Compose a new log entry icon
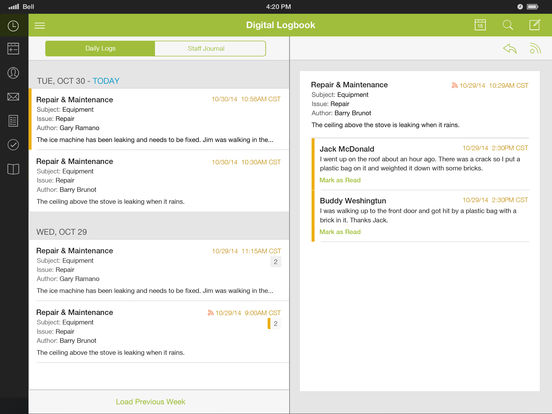Viewport: 552px width, 414px height. click(534, 25)
